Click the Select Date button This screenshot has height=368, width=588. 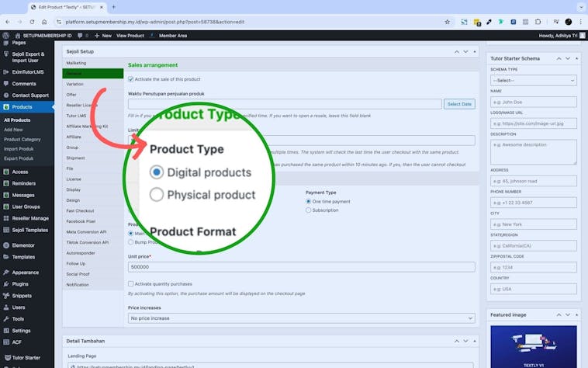pos(459,104)
